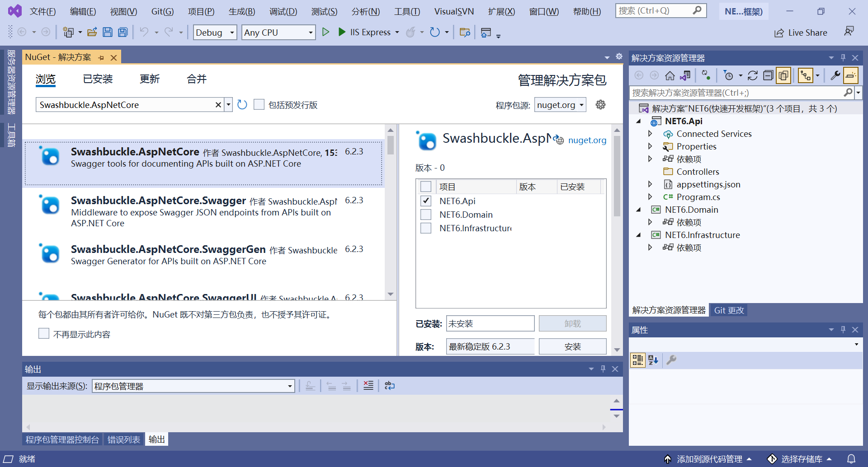
Task: Click 选择存储库 in status bar
Action: [799, 459]
